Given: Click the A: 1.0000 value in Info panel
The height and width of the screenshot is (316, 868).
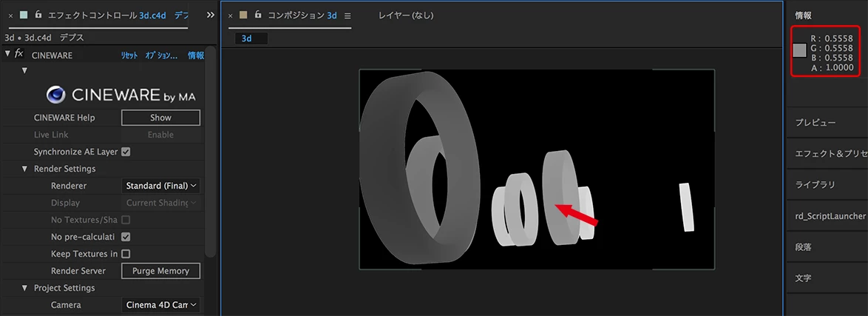Looking at the screenshot, I should [832, 67].
